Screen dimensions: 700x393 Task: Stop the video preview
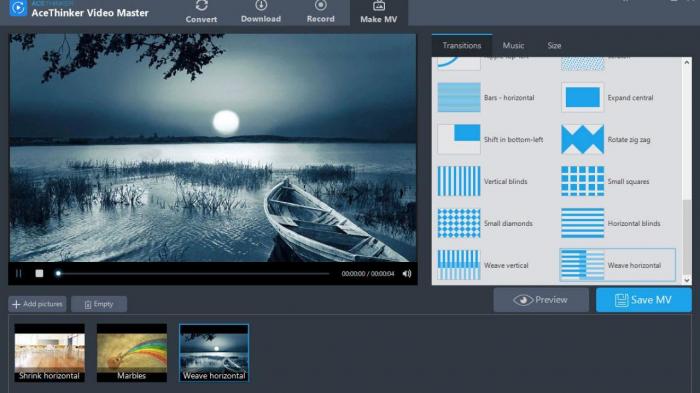click(39, 273)
